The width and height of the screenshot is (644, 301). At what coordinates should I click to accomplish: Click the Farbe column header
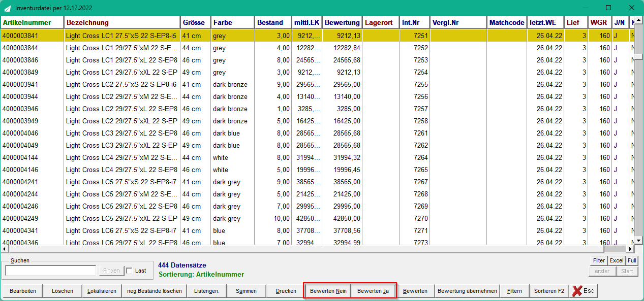coord(233,22)
